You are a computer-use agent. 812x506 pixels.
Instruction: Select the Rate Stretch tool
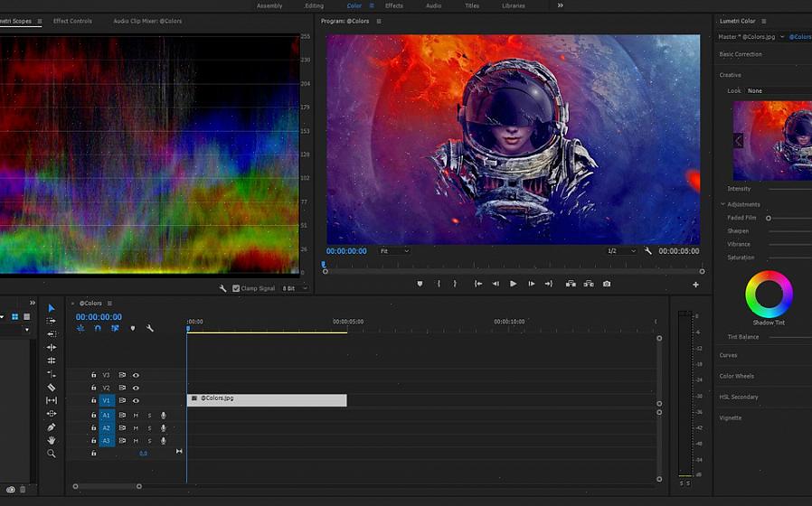(x=52, y=373)
